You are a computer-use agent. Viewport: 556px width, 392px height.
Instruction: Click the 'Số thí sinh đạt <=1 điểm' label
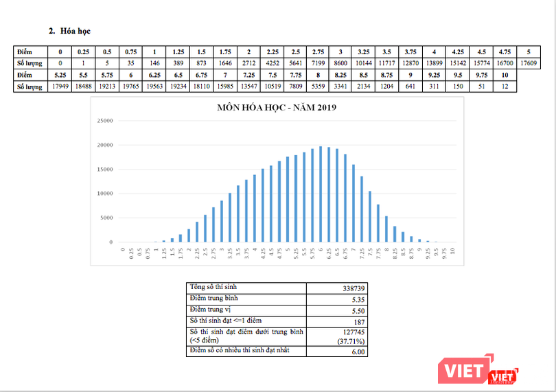(x=246, y=321)
